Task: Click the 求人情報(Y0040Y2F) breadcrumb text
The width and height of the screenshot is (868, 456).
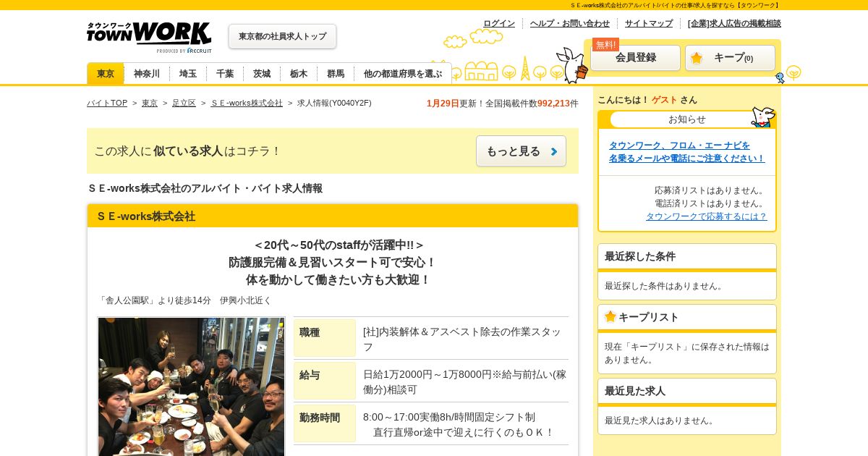Action: [x=334, y=103]
